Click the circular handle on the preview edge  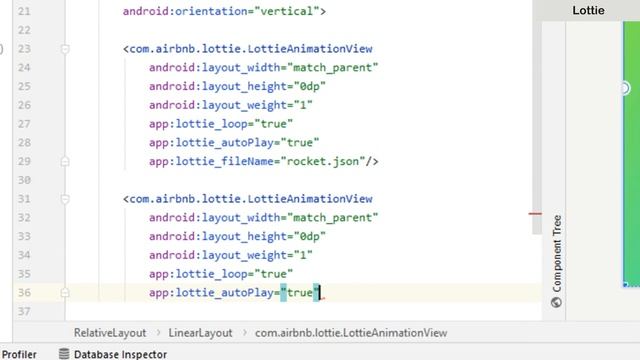point(625,88)
